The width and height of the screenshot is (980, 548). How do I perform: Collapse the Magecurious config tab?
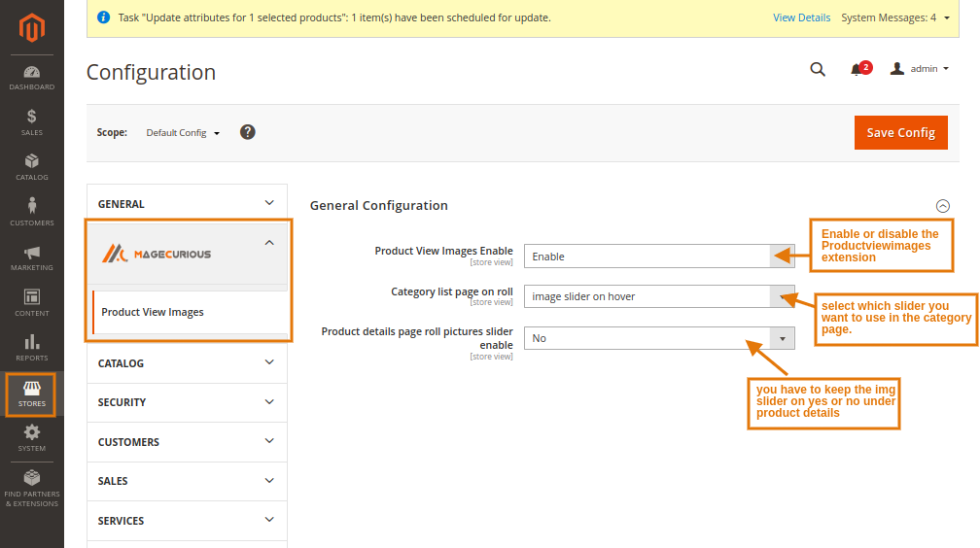pyautogui.click(x=189, y=253)
